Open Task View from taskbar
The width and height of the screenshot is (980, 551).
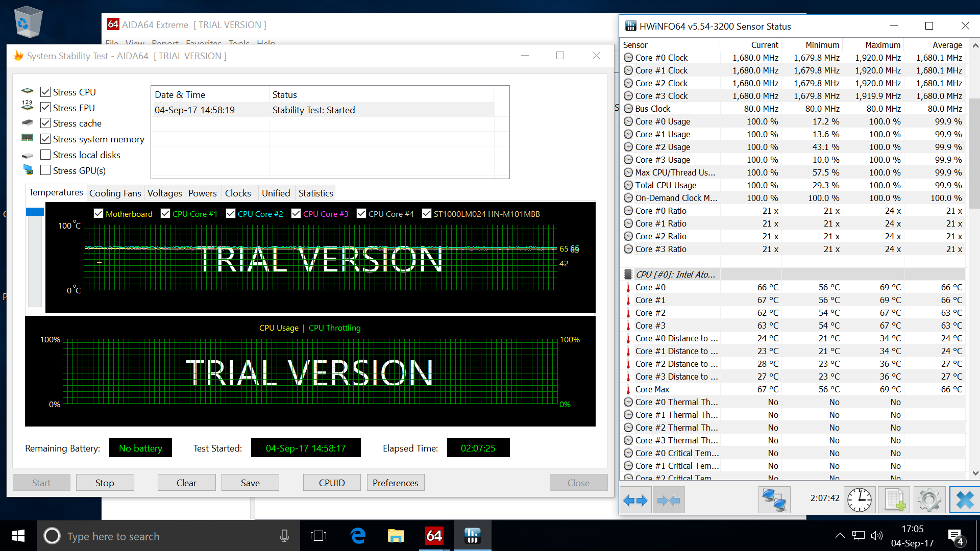point(318,536)
